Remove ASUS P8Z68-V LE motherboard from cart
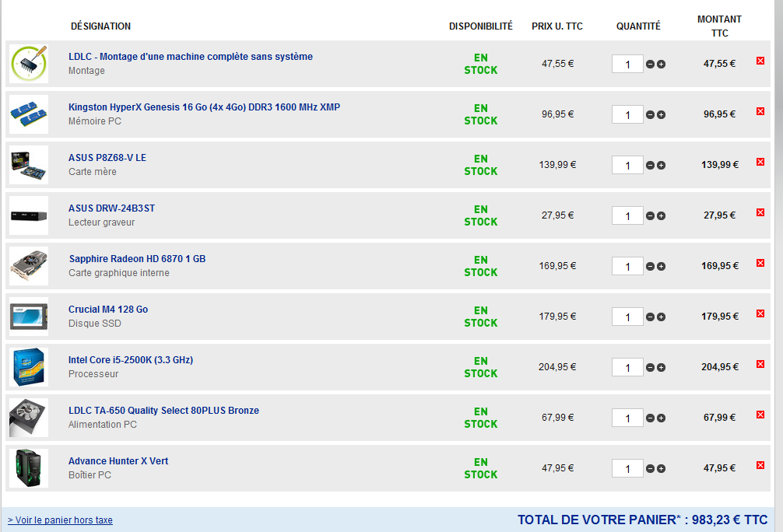This screenshot has height=532, width=783. [760, 162]
